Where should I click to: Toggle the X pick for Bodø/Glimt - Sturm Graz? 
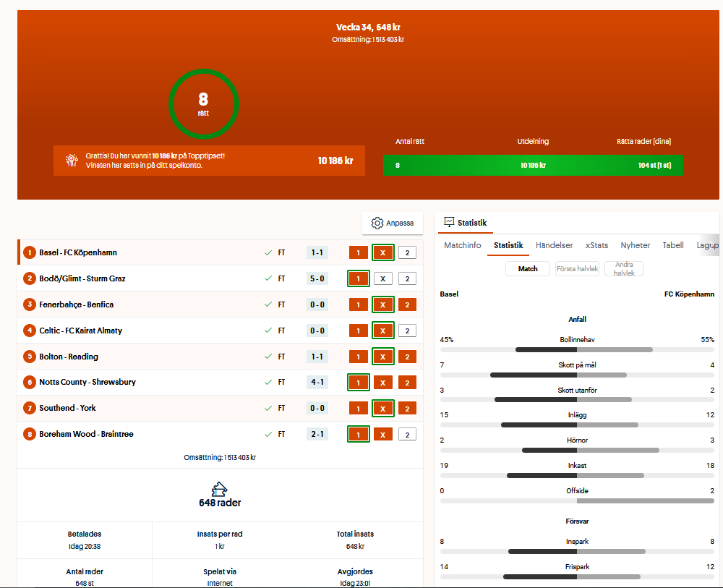pos(382,278)
